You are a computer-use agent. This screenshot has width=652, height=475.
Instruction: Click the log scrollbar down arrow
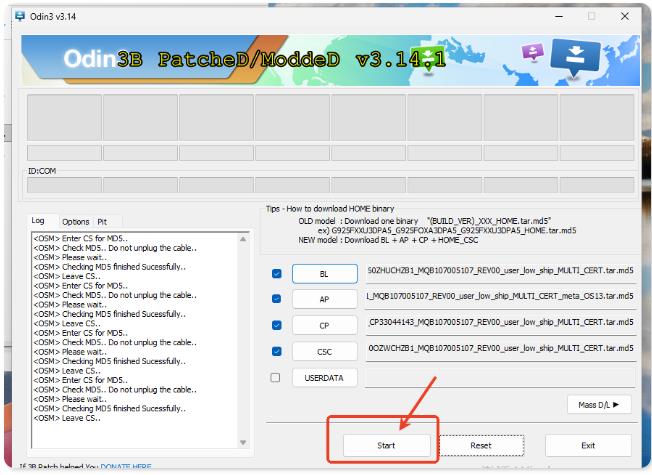coord(243,443)
